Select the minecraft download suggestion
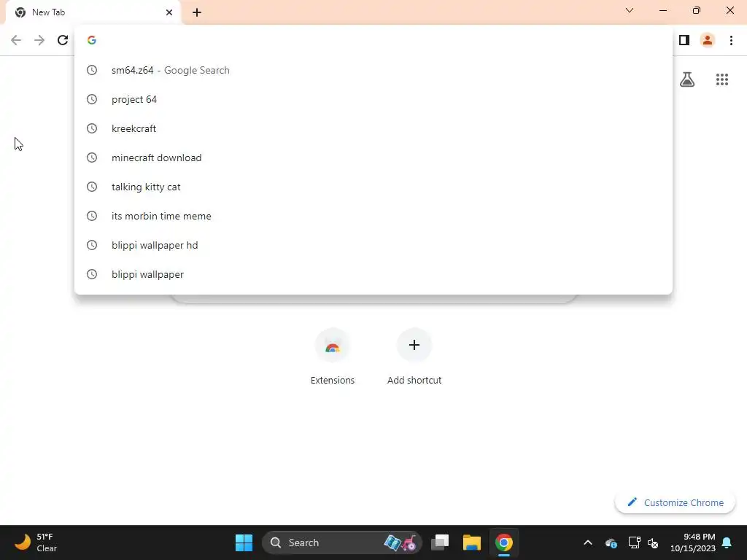747x560 pixels. click(x=373, y=157)
